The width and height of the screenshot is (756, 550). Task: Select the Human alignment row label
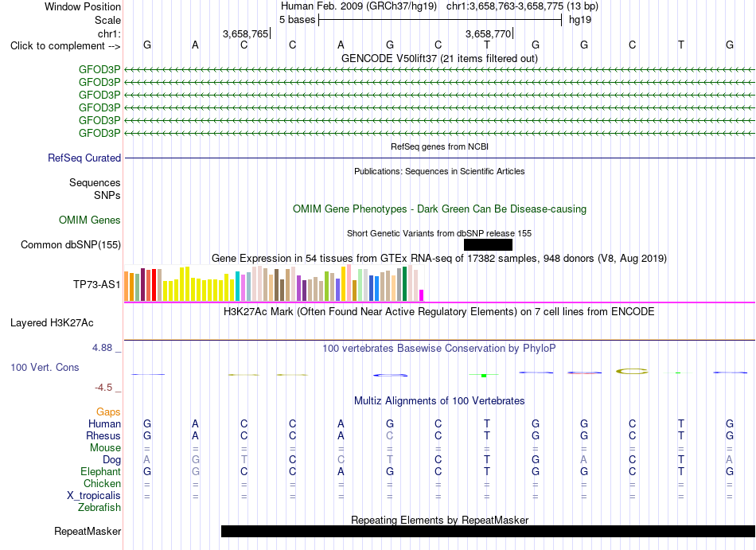pyautogui.click(x=104, y=423)
